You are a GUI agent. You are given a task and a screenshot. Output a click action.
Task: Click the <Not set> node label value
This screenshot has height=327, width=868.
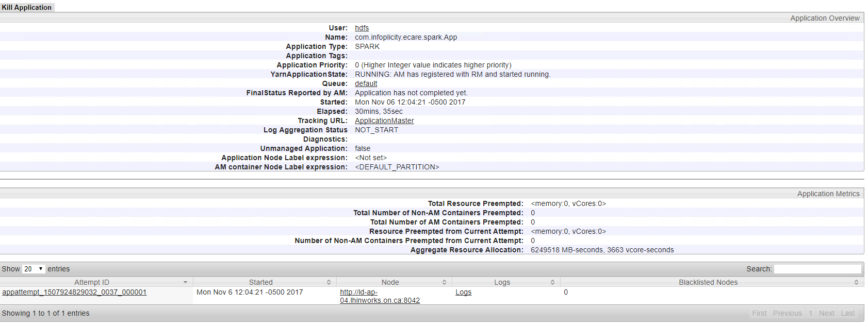pos(371,158)
